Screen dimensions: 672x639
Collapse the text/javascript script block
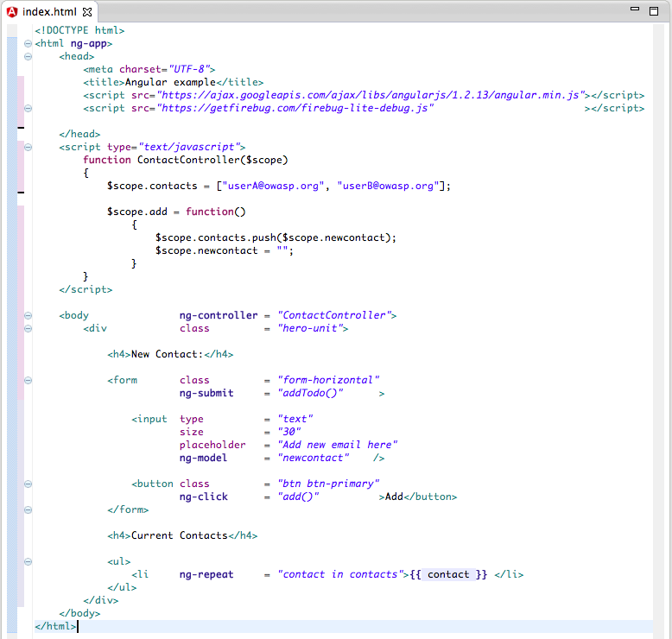coord(29,147)
